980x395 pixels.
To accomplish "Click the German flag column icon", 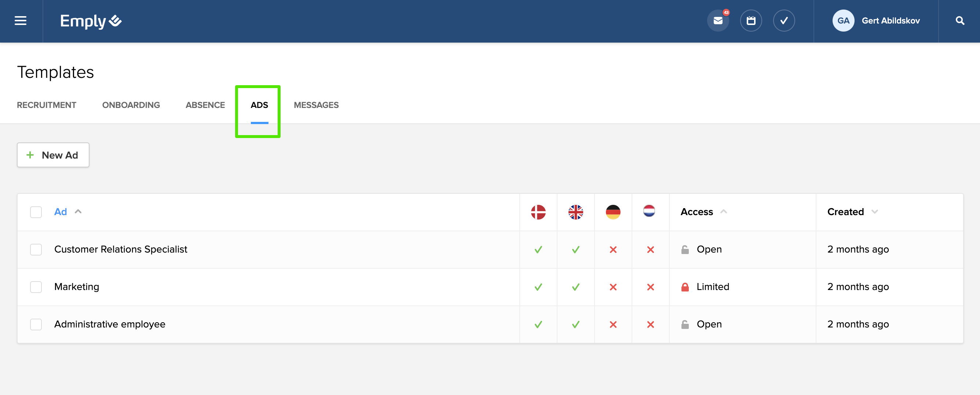I will click(613, 212).
